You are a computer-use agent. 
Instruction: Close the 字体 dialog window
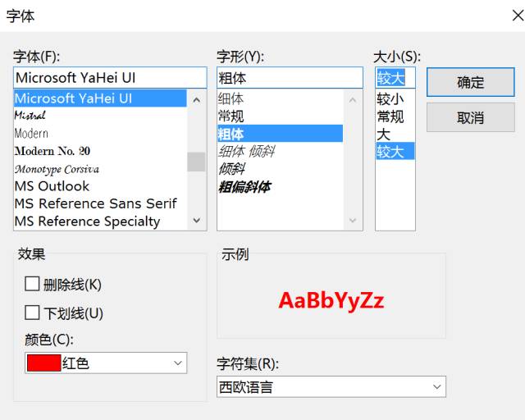518,16
